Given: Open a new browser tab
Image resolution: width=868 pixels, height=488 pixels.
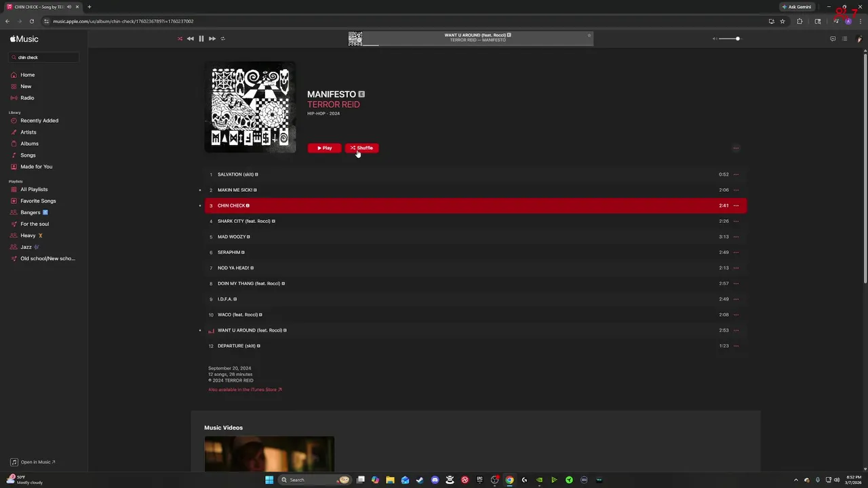Looking at the screenshot, I should pyautogui.click(x=89, y=7).
